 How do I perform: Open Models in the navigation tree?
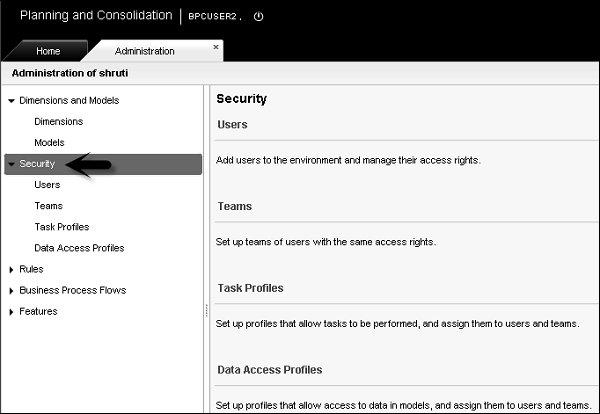pos(49,143)
